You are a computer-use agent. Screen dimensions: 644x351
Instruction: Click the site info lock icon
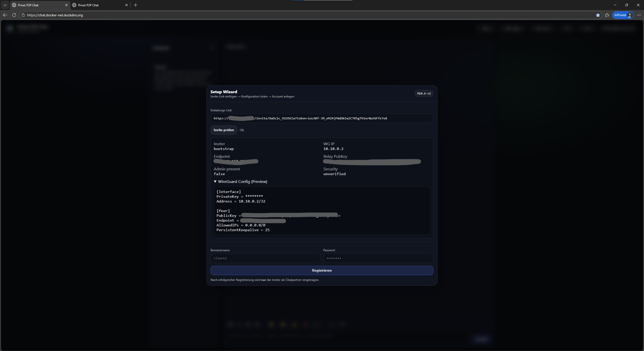pyautogui.click(x=23, y=15)
